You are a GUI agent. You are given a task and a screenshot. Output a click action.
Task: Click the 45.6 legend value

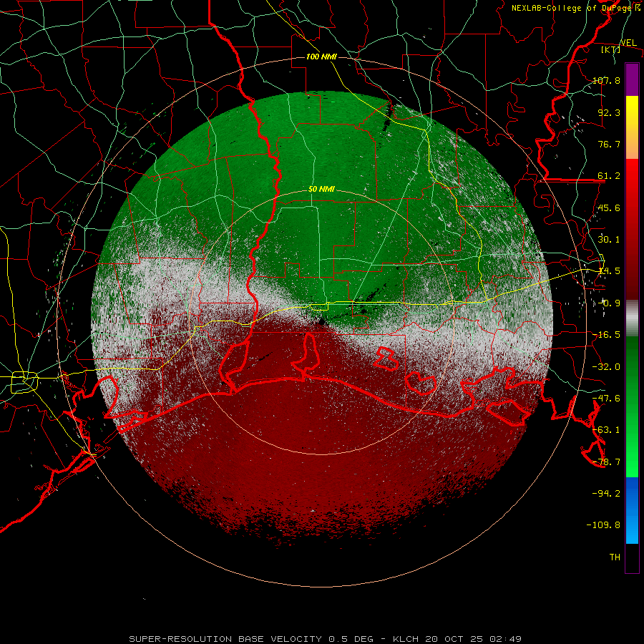coord(609,208)
